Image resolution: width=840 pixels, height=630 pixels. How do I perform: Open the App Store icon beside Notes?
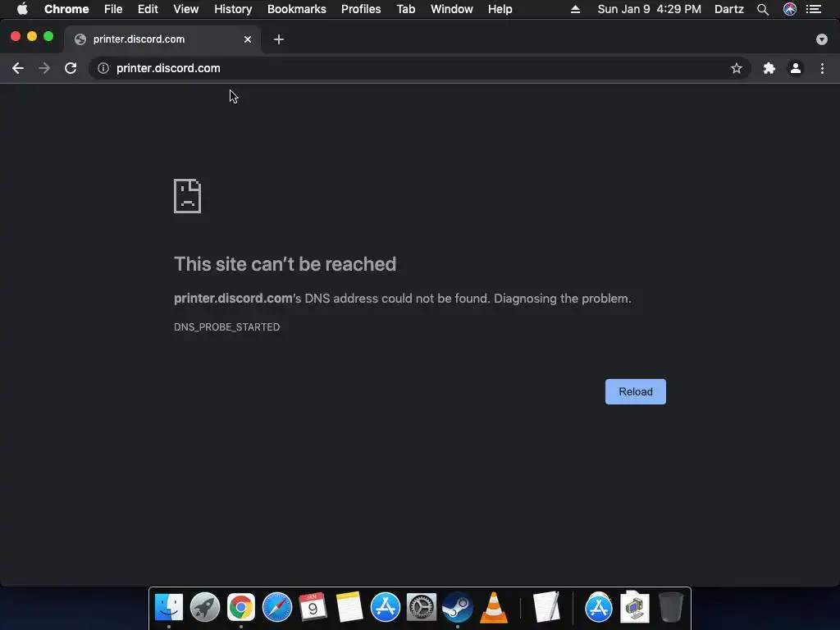click(386, 608)
